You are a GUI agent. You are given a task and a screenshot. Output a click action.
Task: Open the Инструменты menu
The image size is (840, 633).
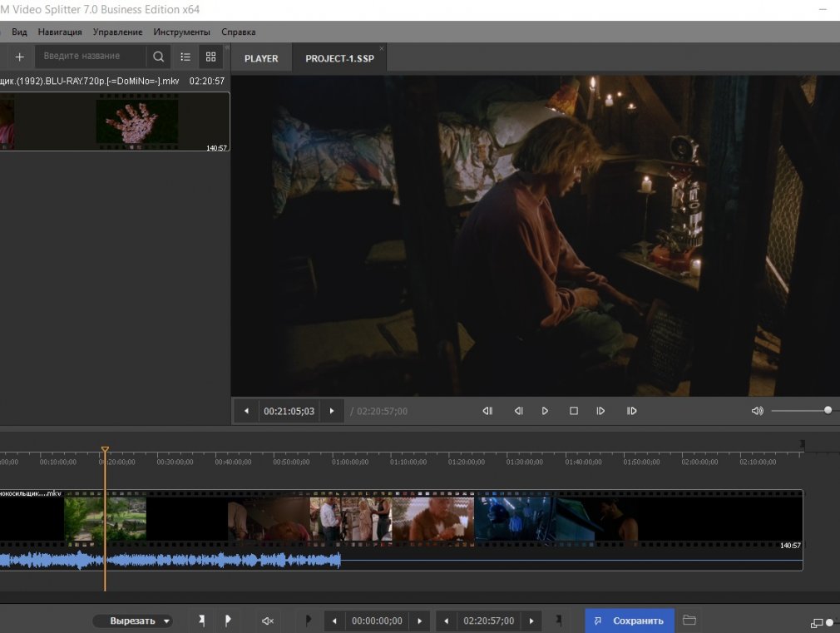(181, 32)
